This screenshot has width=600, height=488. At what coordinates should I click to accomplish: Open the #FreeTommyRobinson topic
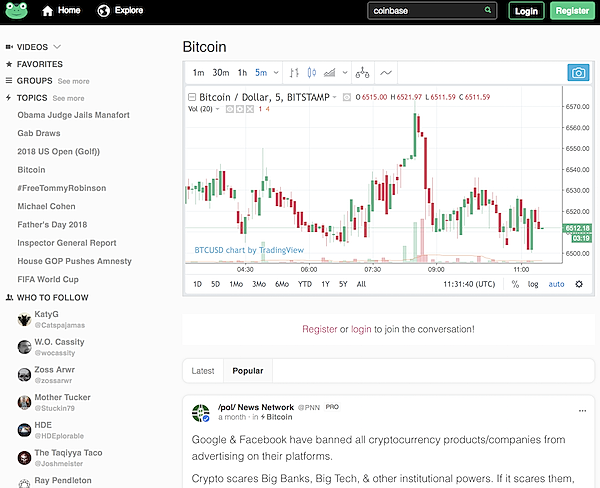62,188
